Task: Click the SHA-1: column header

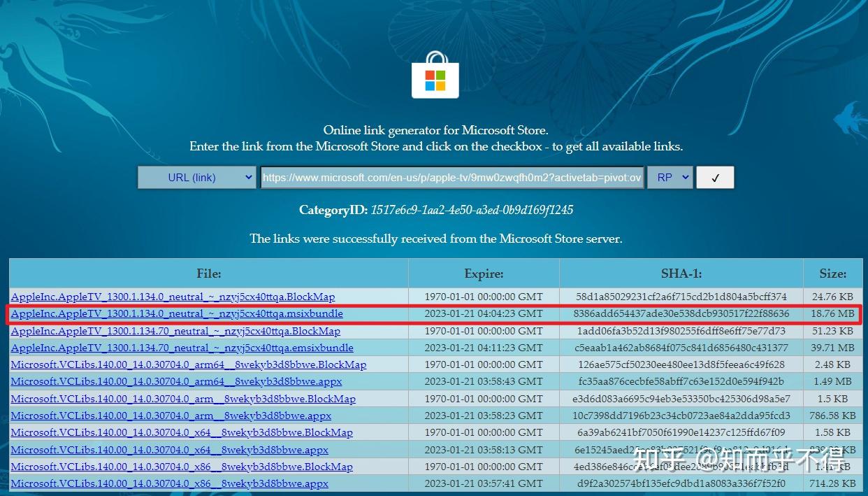Action: 681,274
